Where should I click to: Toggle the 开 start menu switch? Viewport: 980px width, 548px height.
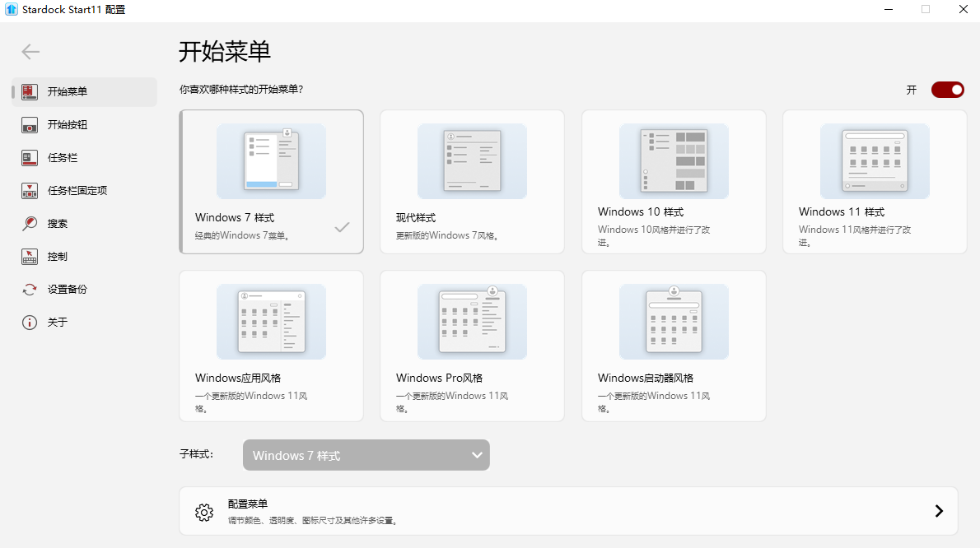pyautogui.click(x=947, y=90)
